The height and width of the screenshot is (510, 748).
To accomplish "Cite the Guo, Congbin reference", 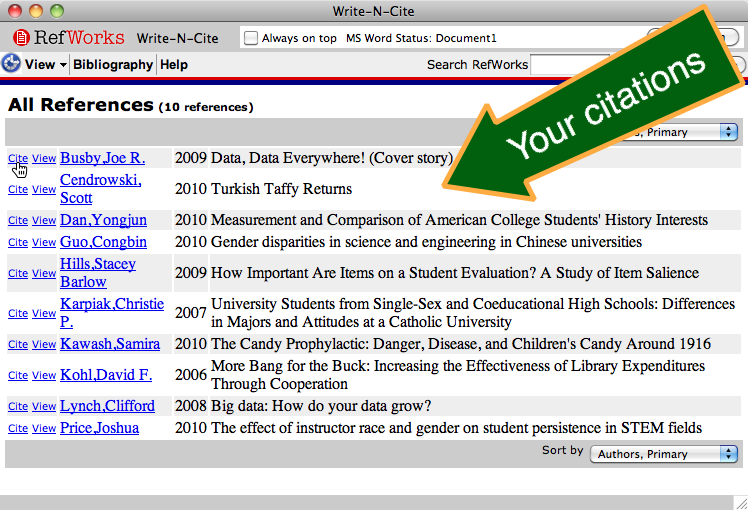I will click(18, 242).
